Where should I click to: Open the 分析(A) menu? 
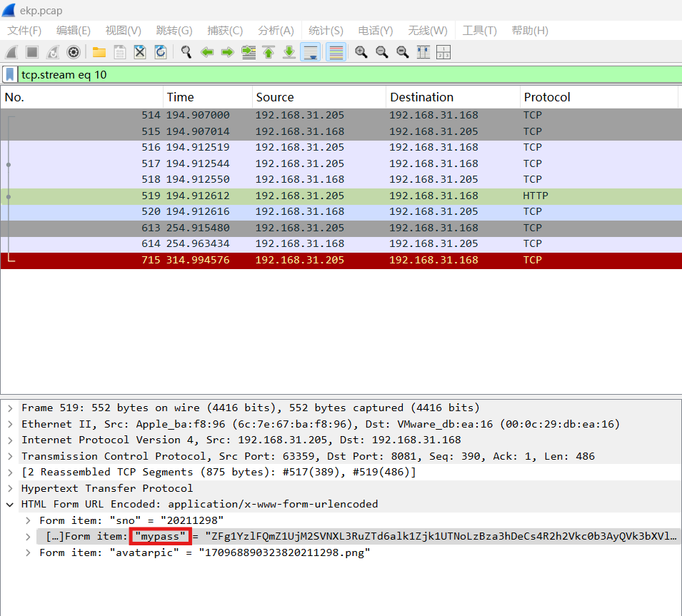(x=276, y=31)
